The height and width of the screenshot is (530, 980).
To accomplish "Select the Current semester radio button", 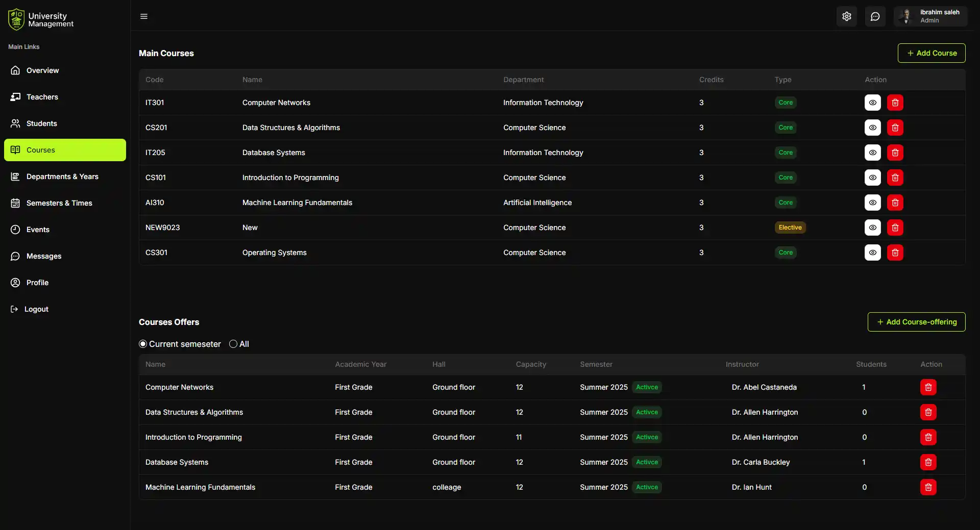I will click(143, 344).
